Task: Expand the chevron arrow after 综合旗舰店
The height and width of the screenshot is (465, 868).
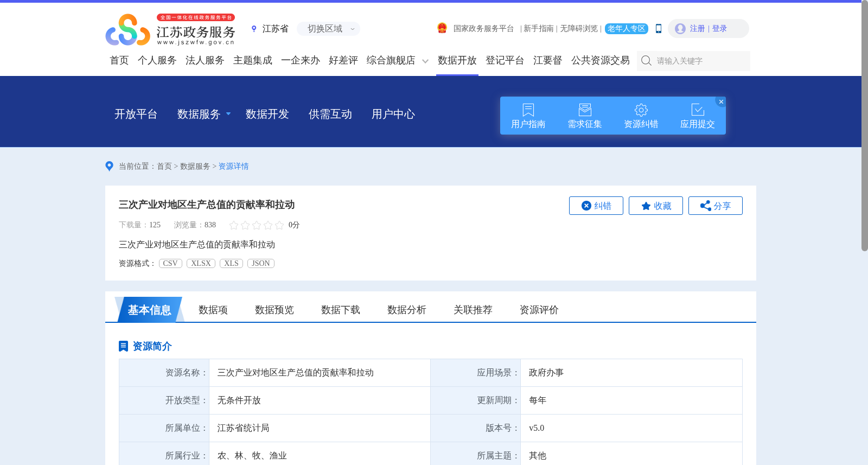Action: pos(425,61)
